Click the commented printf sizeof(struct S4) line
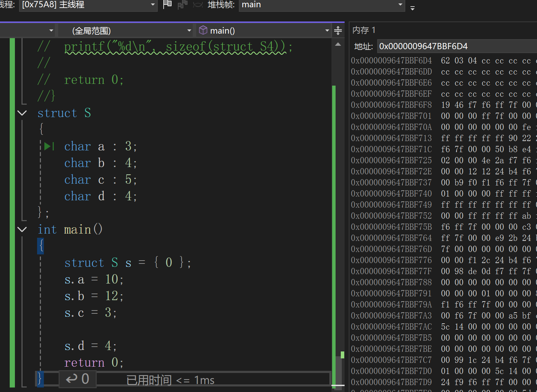The image size is (537, 392). point(165,46)
